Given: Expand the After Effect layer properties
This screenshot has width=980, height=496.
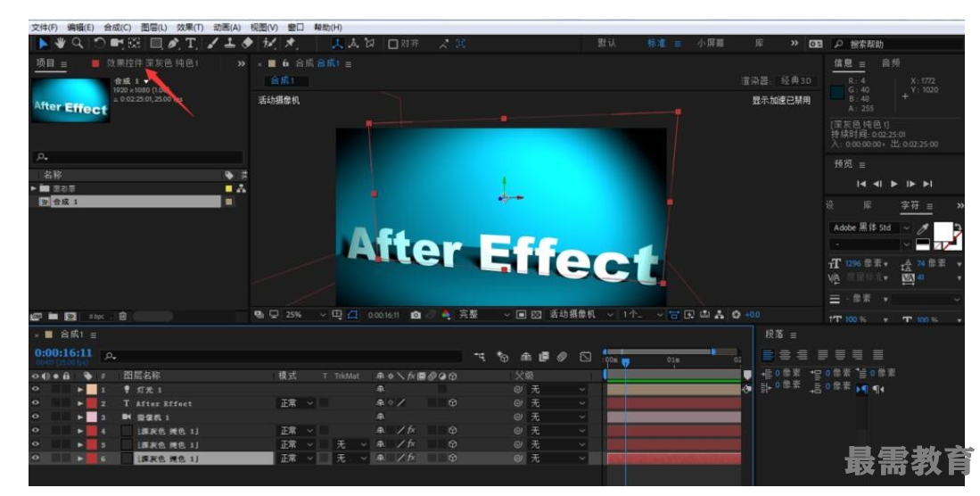Looking at the screenshot, I should [x=80, y=403].
